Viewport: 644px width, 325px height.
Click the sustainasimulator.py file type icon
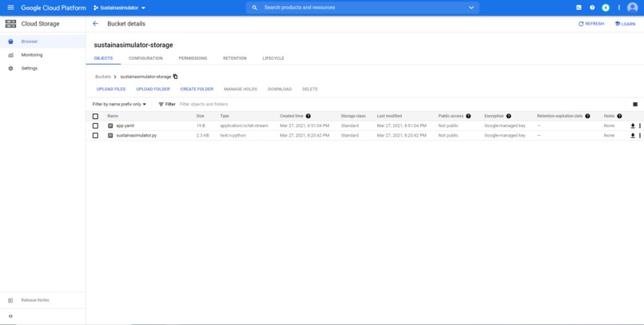pyautogui.click(x=110, y=136)
